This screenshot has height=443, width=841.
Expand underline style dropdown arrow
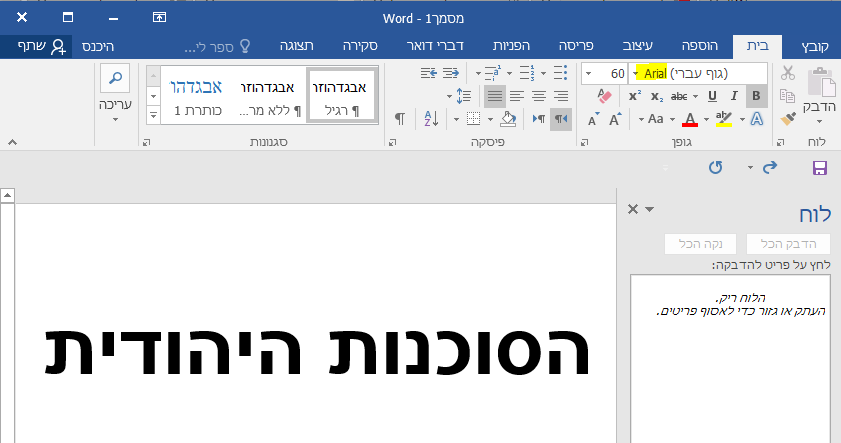click(x=696, y=97)
